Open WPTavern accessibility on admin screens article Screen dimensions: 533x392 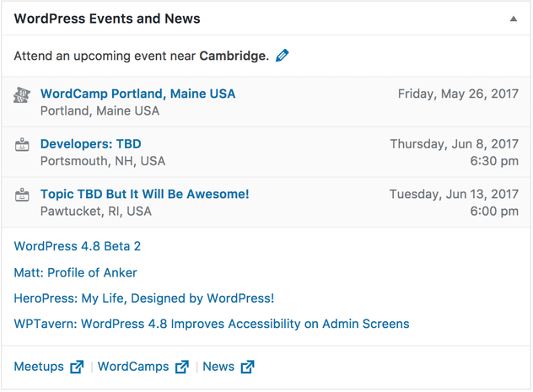pos(212,324)
